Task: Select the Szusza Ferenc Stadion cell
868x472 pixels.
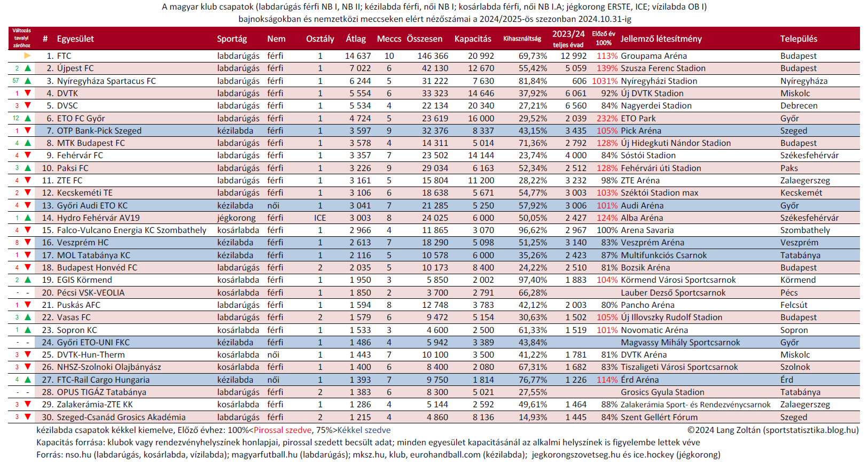Action: (663, 68)
